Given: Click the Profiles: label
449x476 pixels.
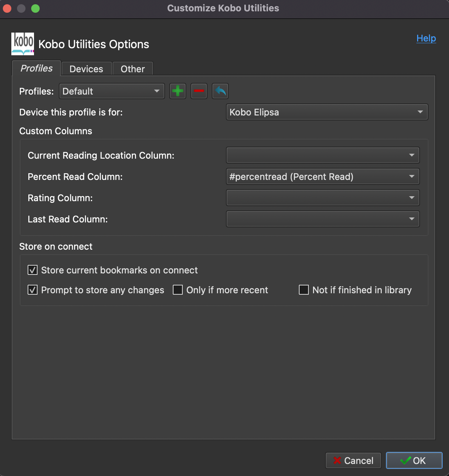Looking at the screenshot, I should [x=36, y=91].
